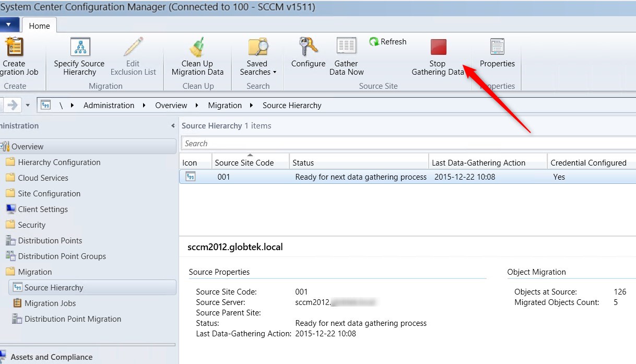Open Distribution Point Migration node
636x364 pixels.
tap(73, 319)
